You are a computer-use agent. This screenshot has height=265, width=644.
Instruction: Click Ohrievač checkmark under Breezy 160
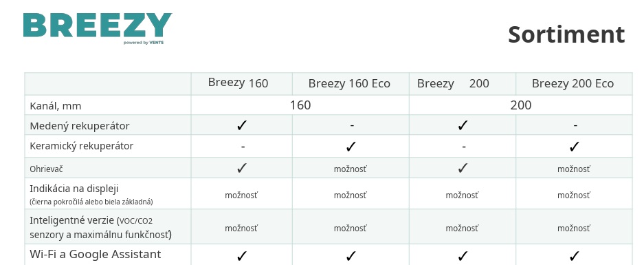(x=242, y=168)
